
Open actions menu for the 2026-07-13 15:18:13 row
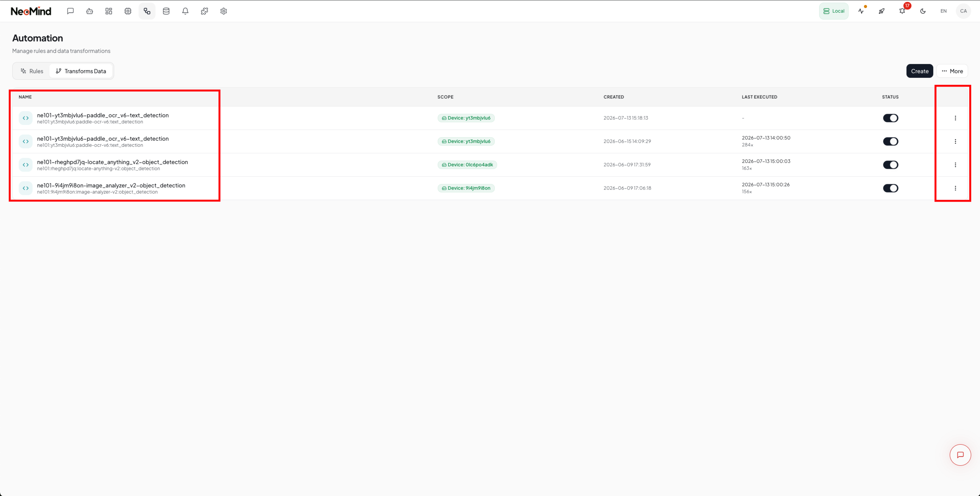pyautogui.click(x=955, y=118)
